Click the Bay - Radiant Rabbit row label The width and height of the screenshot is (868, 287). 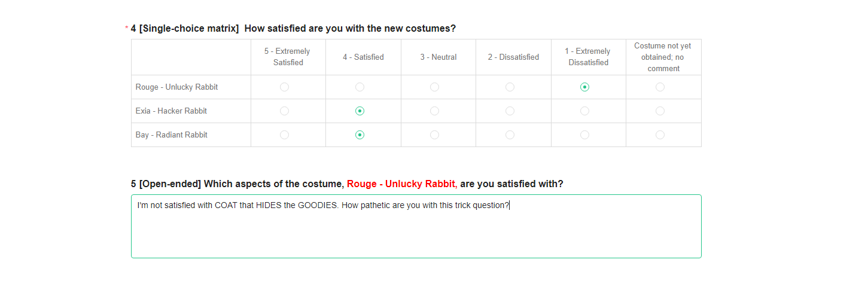click(x=172, y=135)
